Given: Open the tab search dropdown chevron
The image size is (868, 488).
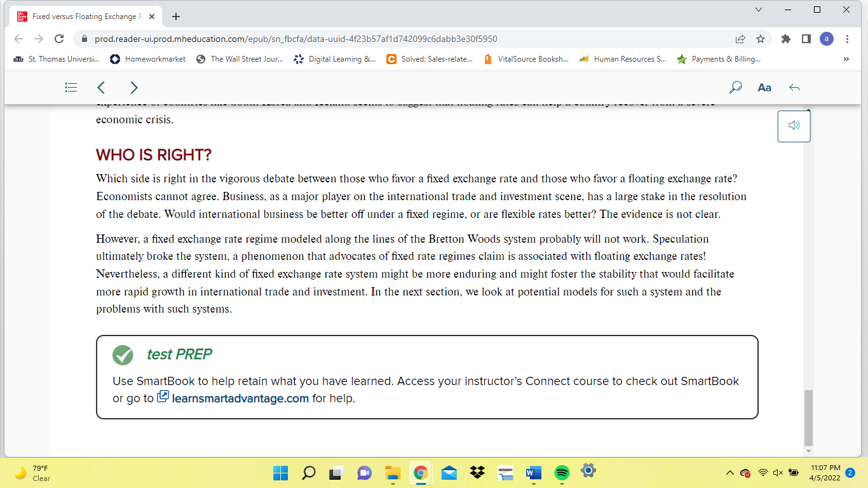Looking at the screenshot, I should tap(758, 10).
